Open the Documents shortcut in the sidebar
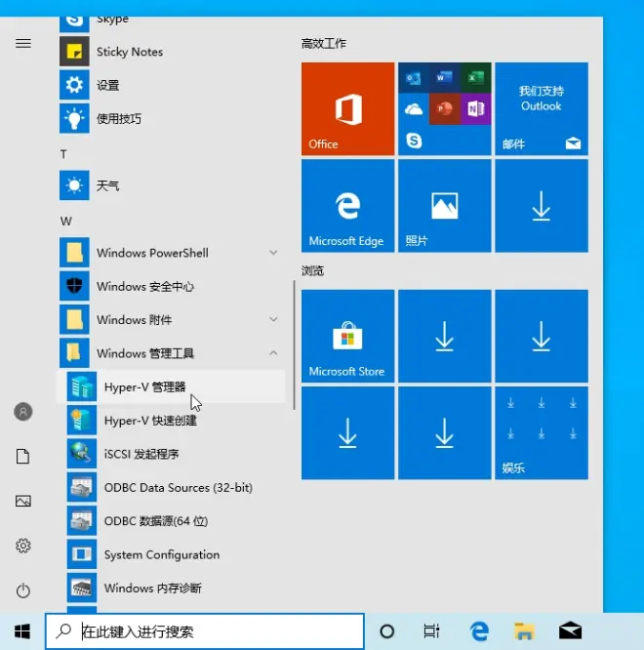Screen dimensions: 644x650 (x=23, y=457)
